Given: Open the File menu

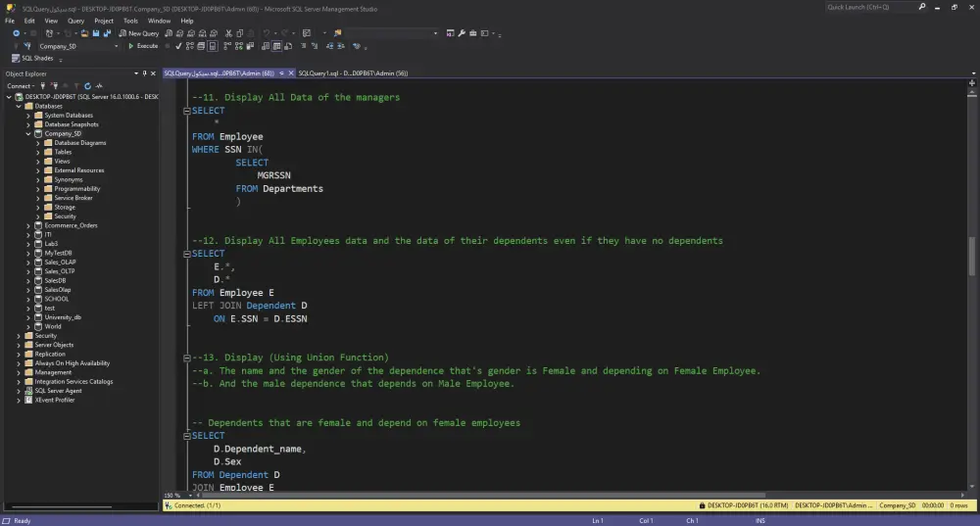Looking at the screenshot, I should tap(10, 21).
